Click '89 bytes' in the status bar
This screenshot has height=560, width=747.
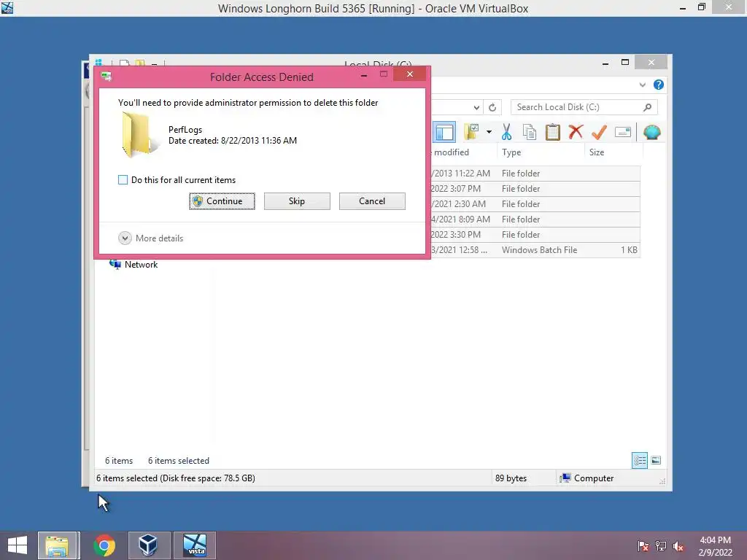coord(511,478)
